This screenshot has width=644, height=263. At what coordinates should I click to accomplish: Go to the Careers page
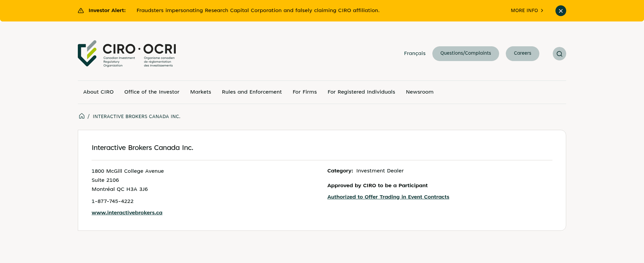[523, 54]
